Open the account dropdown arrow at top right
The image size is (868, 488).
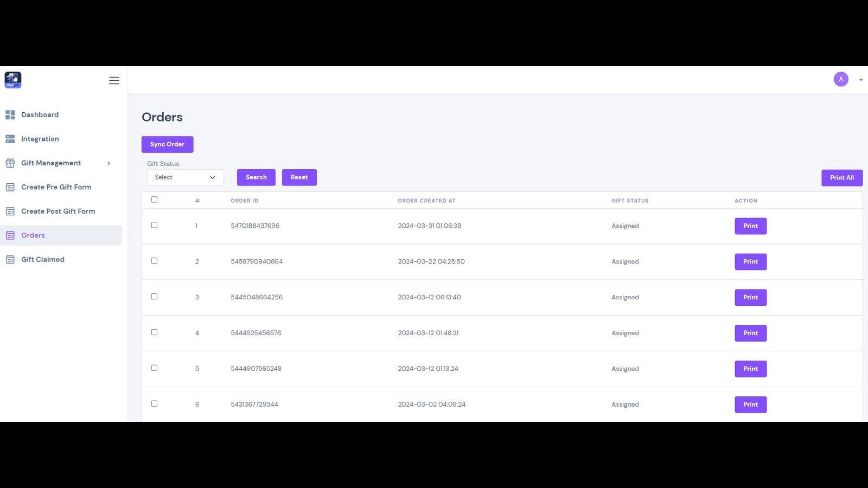pos(860,79)
